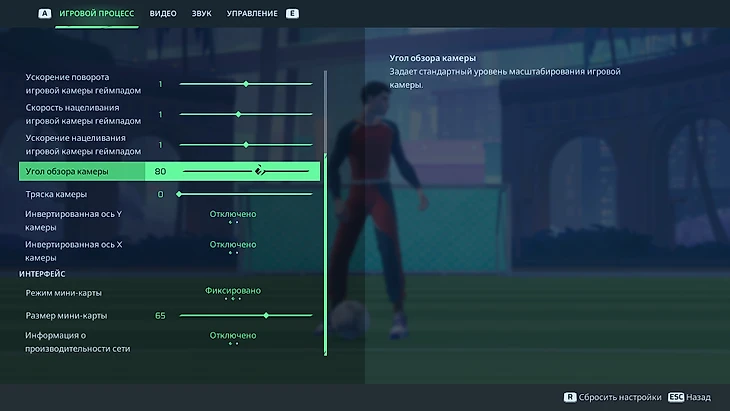Adjust Ускорение нацеливания игровой камеры slider

point(246,145)
